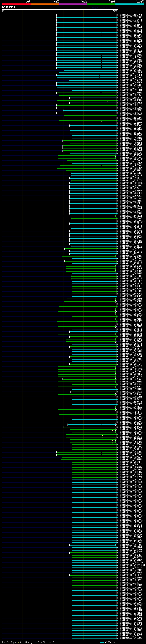Select hit UniRef100_Q7PSE2

point(131,613)
